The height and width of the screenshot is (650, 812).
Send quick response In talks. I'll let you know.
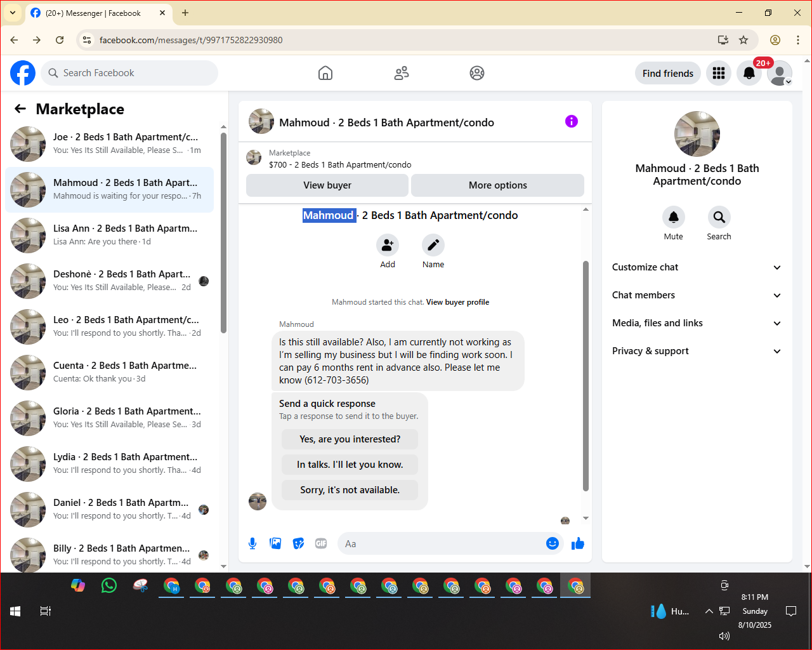[350, 465]
